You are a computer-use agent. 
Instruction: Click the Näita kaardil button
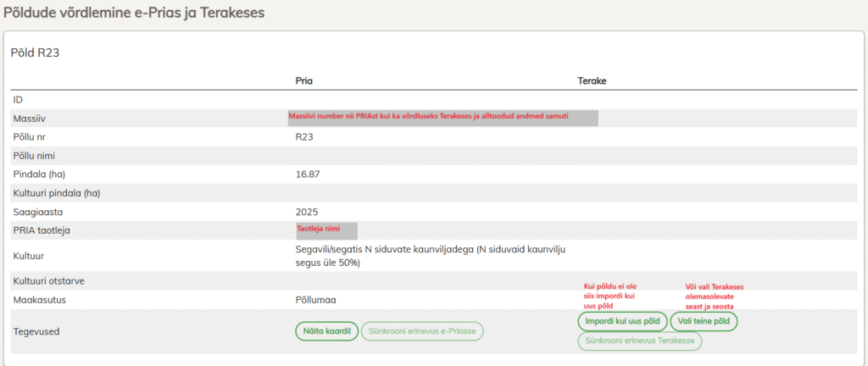click(326, 331)
